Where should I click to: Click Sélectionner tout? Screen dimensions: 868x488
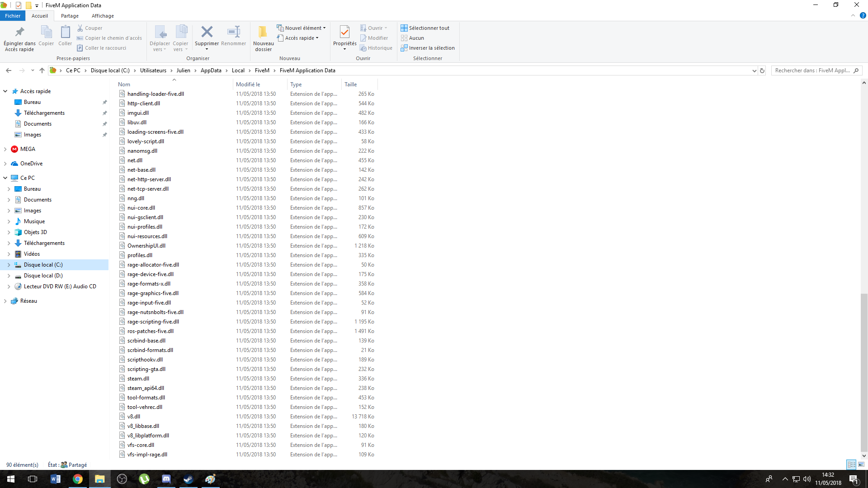(x=425, y=28)
